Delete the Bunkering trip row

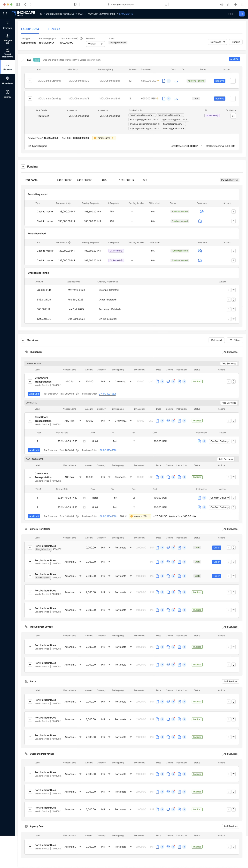click(233, 441)
